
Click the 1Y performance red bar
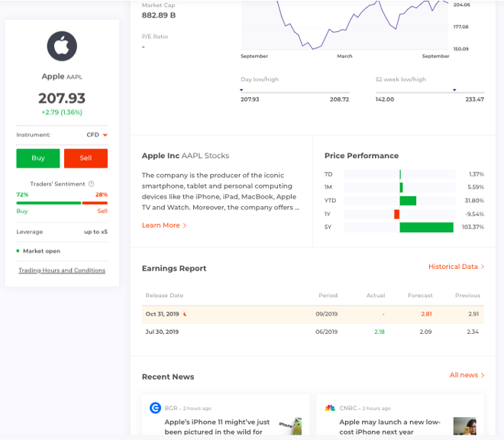tap(397, 214)
